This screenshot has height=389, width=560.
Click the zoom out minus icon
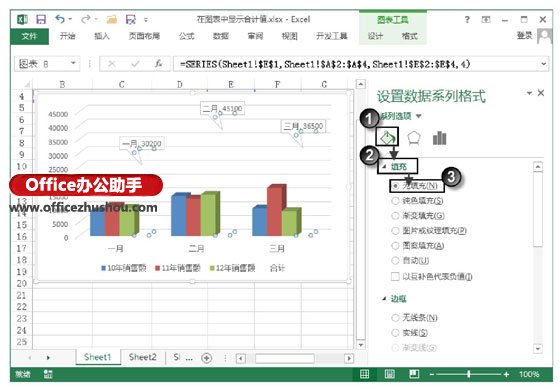(x=432, y=374)
